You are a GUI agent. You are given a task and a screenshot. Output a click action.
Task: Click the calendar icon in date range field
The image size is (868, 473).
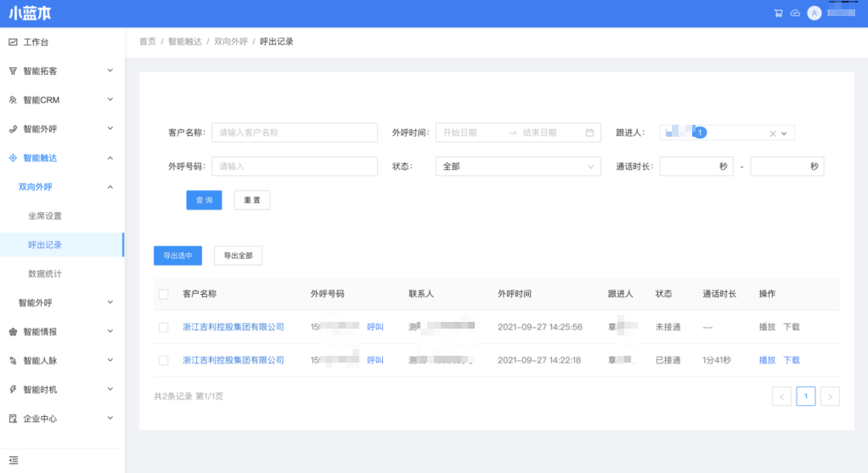click(589, 132)
